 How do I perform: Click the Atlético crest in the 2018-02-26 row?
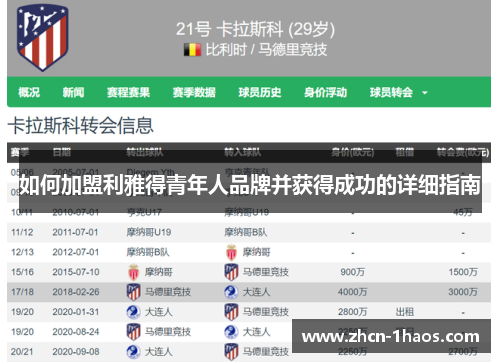click(x=134, y=292)
